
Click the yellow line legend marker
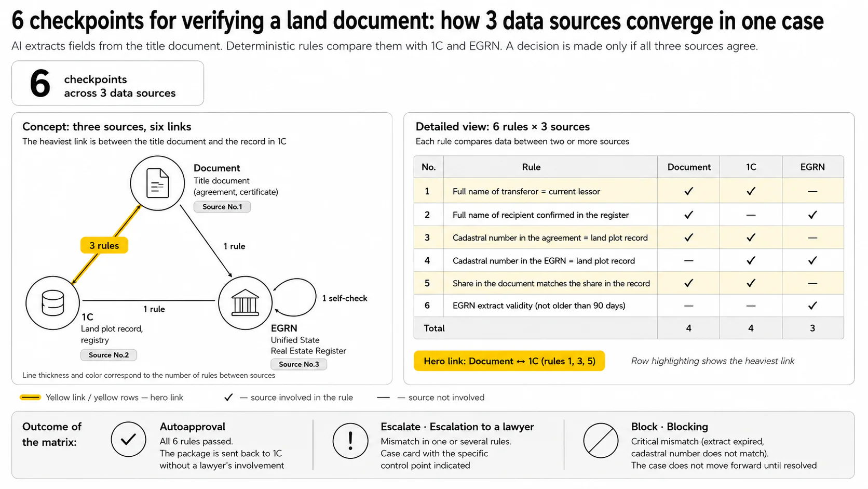click(x=30, y=398)
